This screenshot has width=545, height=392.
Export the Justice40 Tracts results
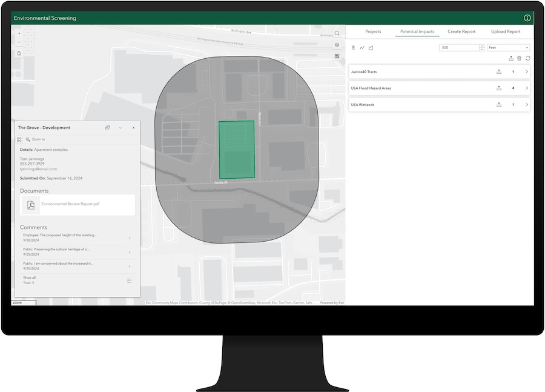(499, 71)
